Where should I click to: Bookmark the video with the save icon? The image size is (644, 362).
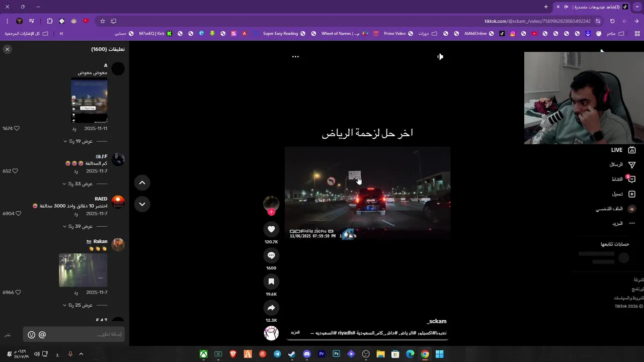click(271, 282)
